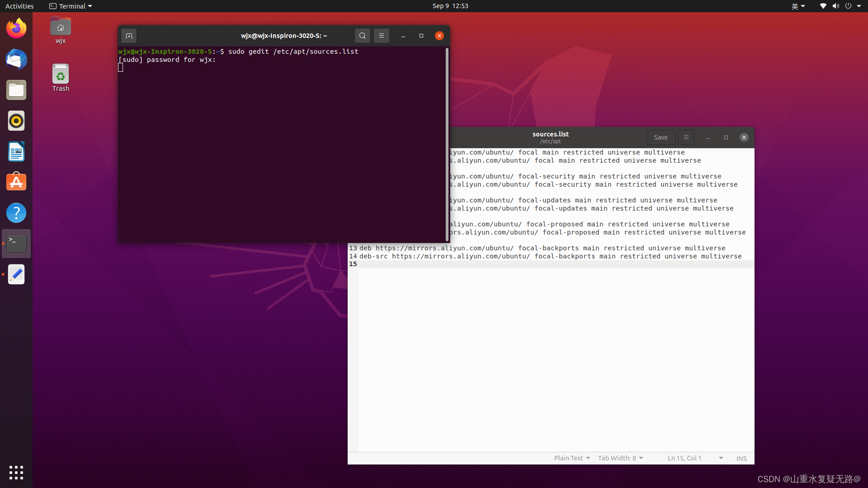Toggle overwrite mode via the INS indicator
Image resolution: width=868 pixels, height=488 pixels.
[741, 458]
